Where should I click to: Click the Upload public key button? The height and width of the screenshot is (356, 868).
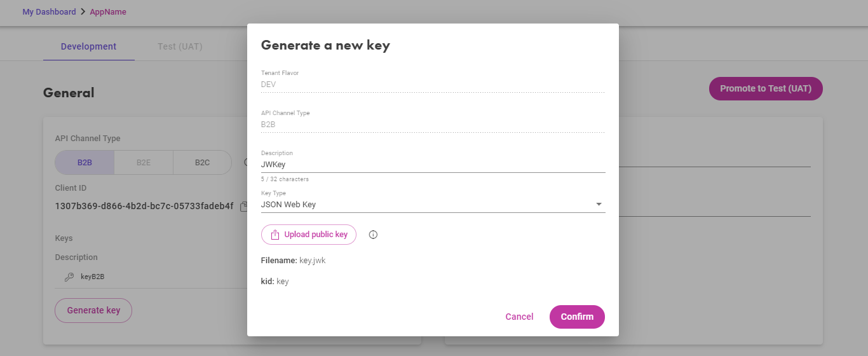click(x=309, y=235)
